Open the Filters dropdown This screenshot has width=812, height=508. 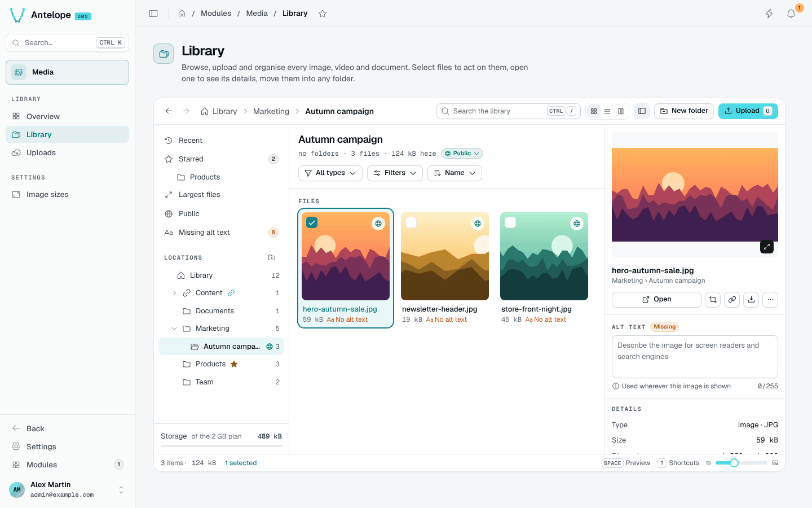[395, 173]
